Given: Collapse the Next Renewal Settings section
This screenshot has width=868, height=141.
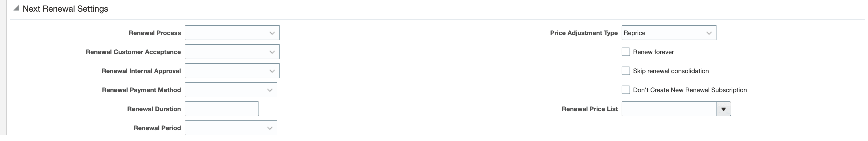Looking at the screenshot, I should (16, 8).
